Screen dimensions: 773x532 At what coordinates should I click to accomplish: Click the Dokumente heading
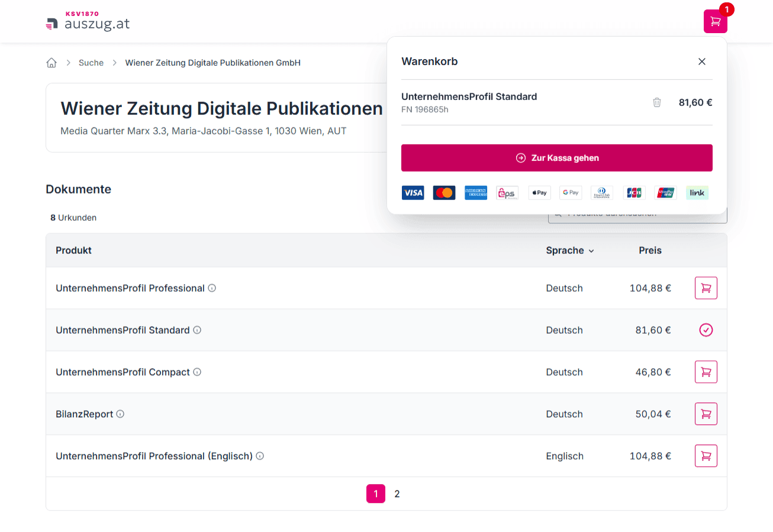tap(78, 189)
